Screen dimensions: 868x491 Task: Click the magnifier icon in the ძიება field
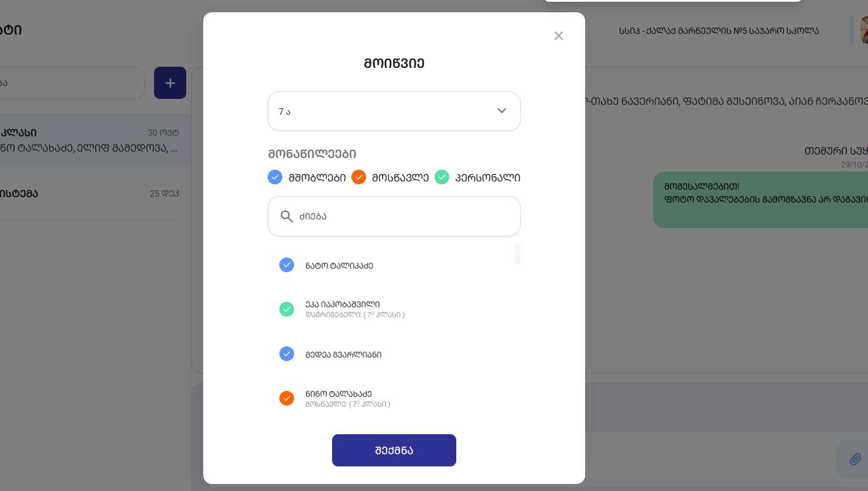tap(286, 217)
